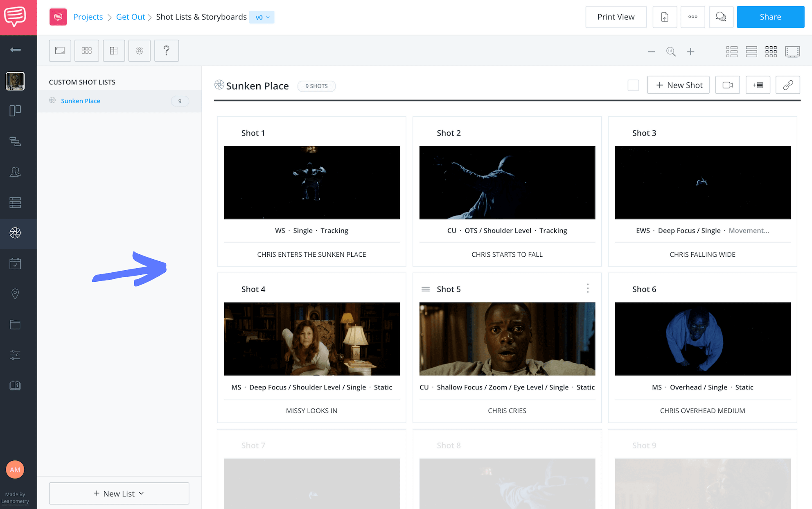Click the 'CHRIS FALLING WIDE' description
812x509 pixels.
703,255
